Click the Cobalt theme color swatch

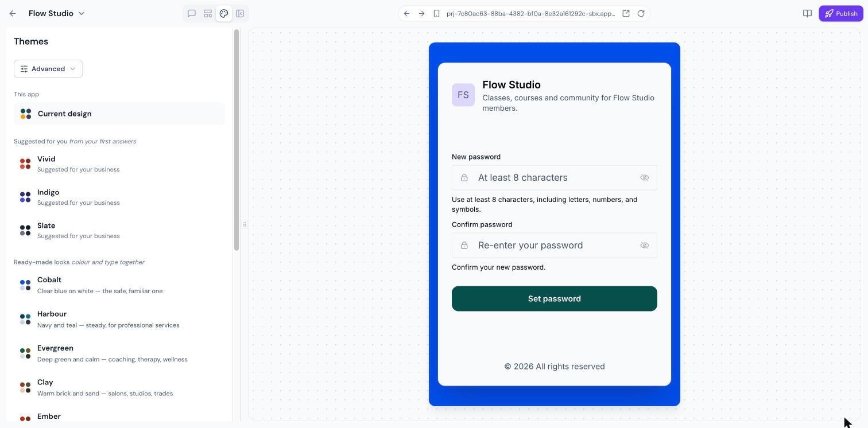tap(25, 285)
